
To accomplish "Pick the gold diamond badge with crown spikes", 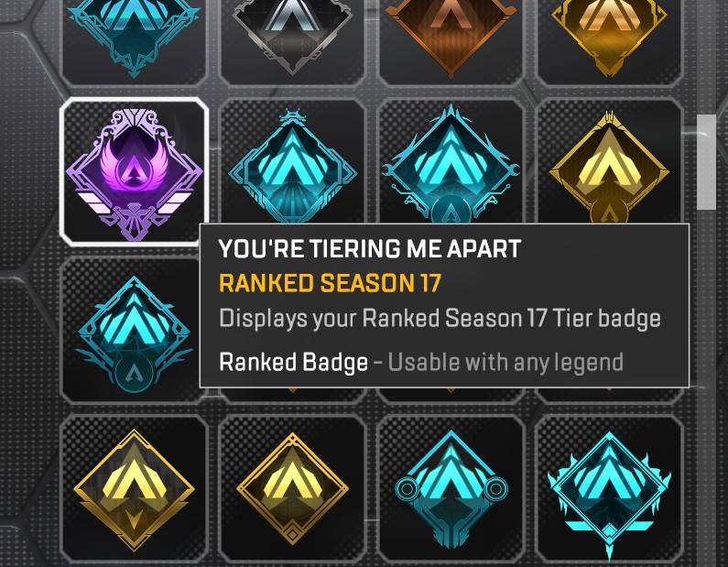I will coord(609,161).
